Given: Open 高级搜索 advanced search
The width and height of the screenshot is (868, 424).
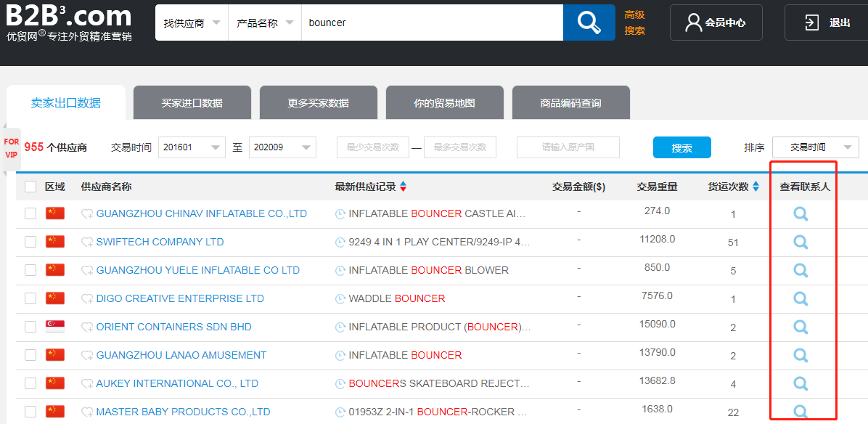Looking at the screenshot, I should pos(635,23).
